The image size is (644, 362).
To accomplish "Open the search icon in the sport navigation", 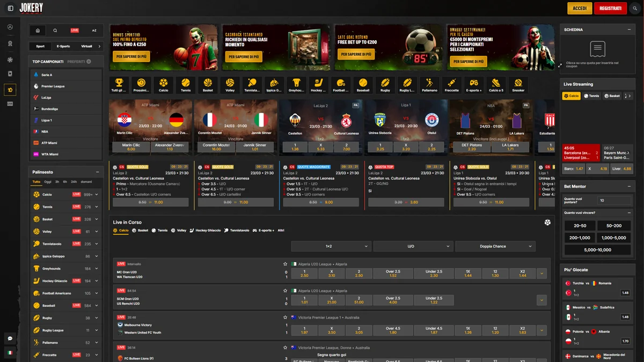I will pos(55,31).
